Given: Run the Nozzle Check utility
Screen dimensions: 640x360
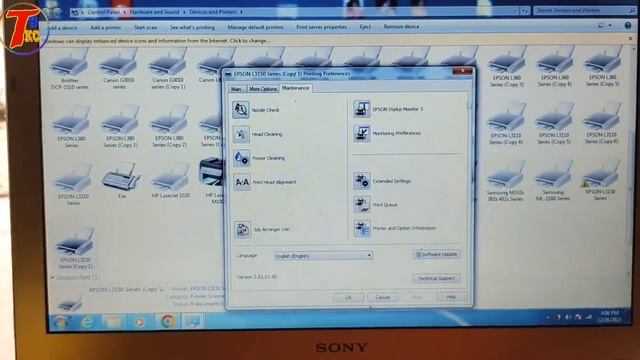Looking at the screenshot, I should coord(256,110).
